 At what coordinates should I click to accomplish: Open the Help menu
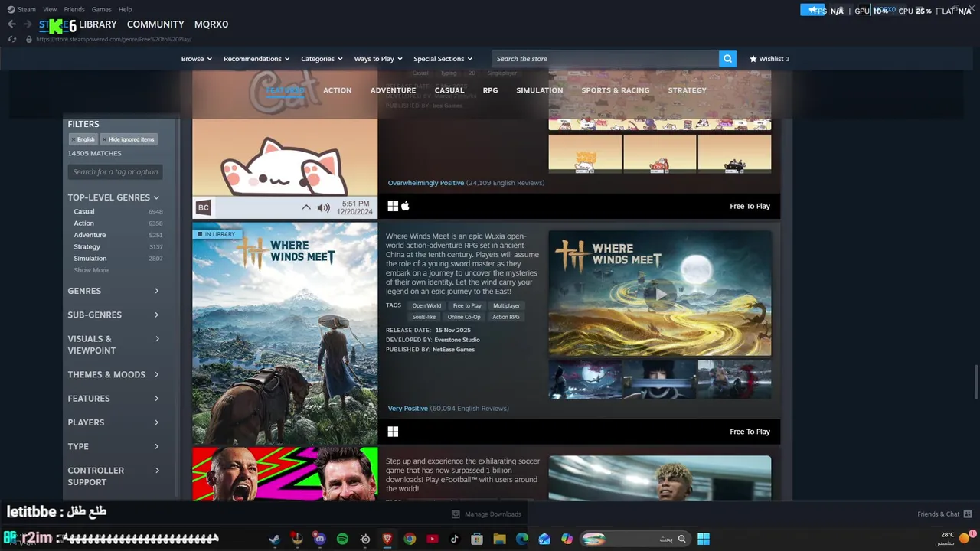click(126, 9)
